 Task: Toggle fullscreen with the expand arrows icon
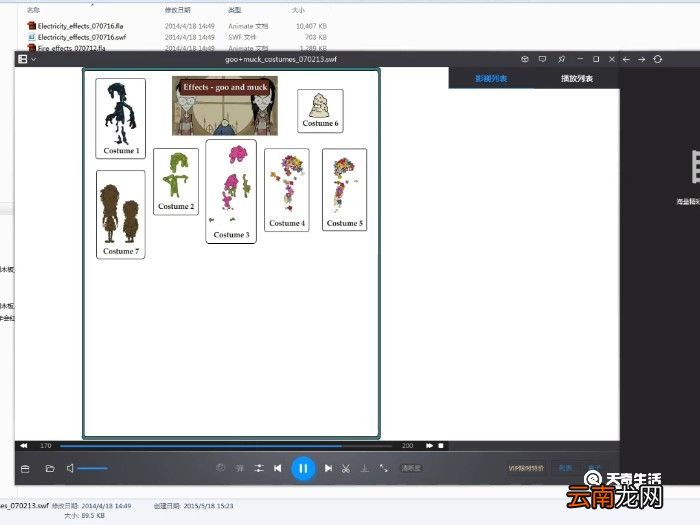[384, 468]
